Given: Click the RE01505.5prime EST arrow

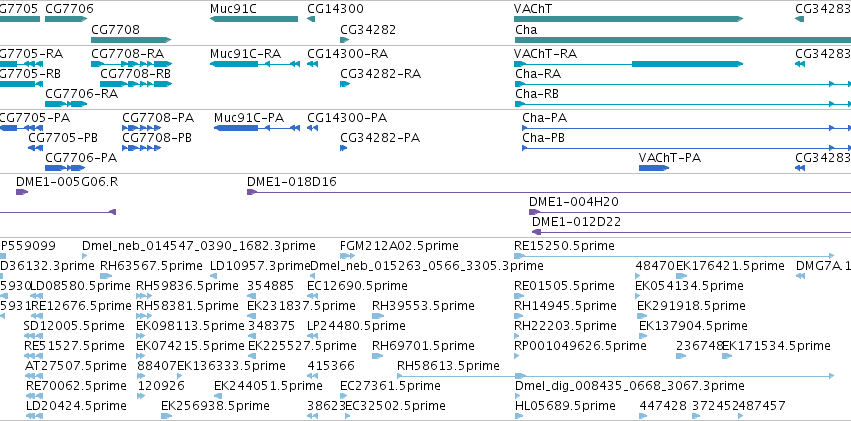Looking at the screenshot, I should pos(519,296).
